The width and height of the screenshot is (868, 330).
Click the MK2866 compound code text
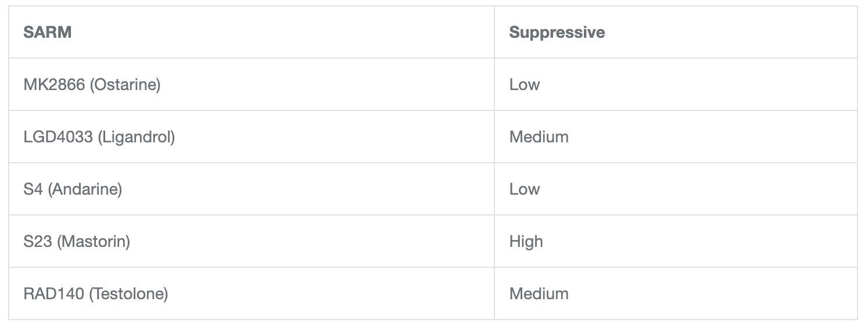(55, 85)
